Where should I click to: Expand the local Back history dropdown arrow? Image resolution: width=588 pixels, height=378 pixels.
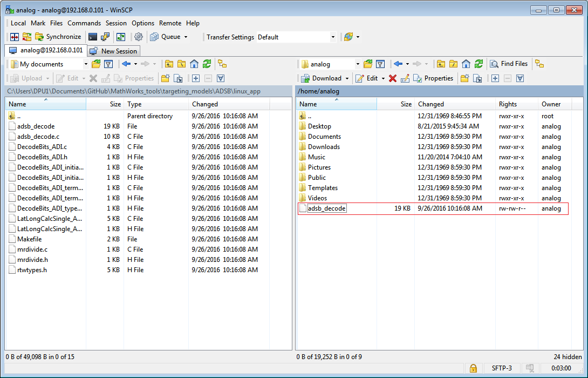[135, 64]
